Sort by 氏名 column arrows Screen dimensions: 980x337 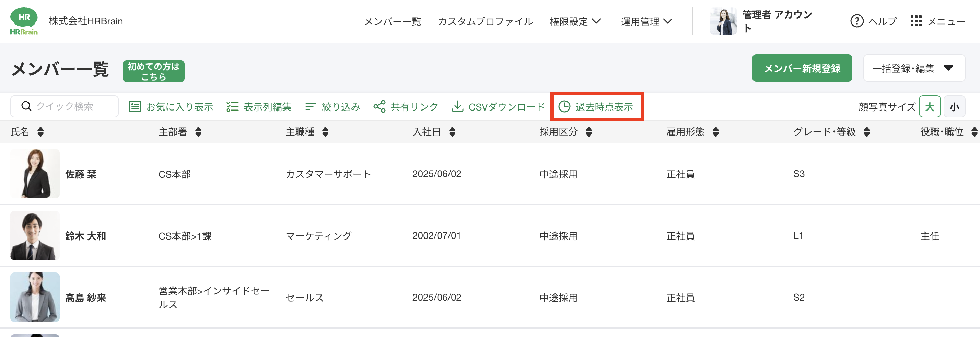pyautogui.click(x=40, y=132)
